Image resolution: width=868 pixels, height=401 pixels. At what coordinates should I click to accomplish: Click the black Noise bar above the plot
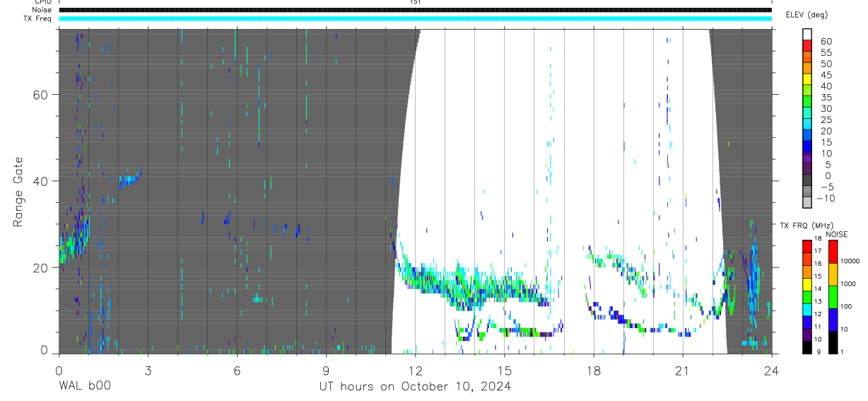coord(415,10)
